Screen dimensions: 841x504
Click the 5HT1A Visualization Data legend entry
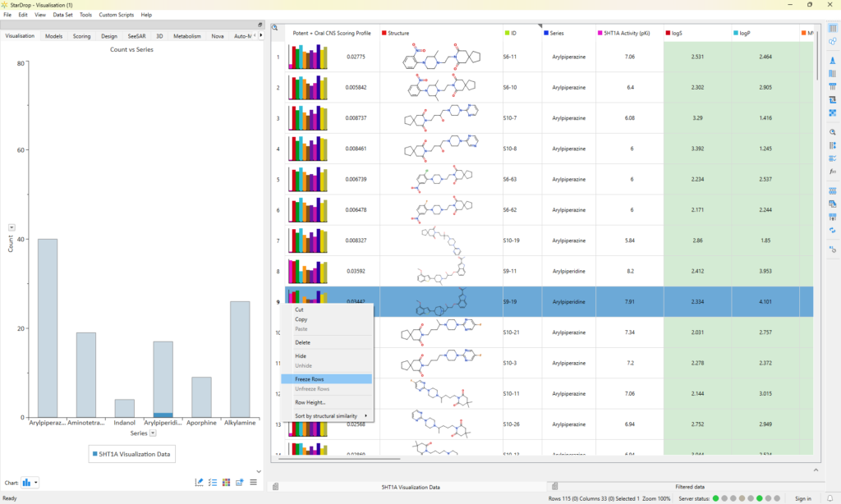tap(131, 453)
